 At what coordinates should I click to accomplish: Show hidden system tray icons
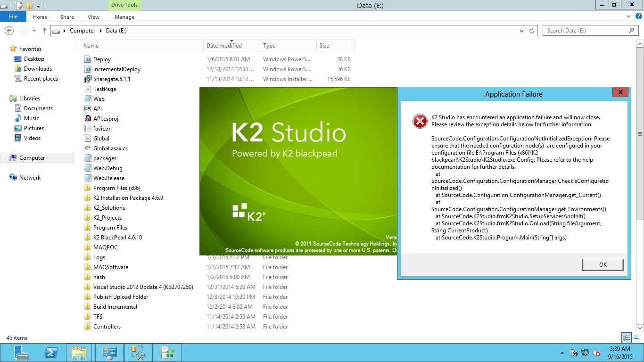tap(562, 353)
